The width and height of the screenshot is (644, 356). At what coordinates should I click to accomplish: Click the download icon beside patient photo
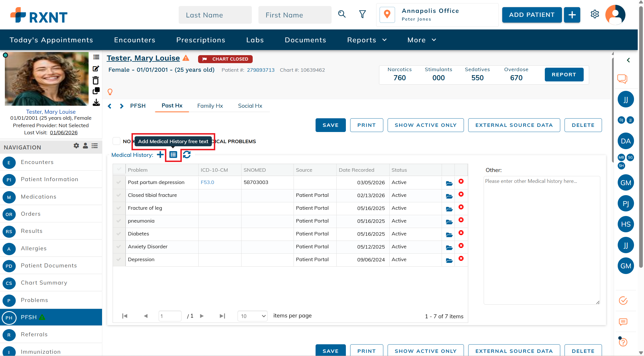point(96,103)
